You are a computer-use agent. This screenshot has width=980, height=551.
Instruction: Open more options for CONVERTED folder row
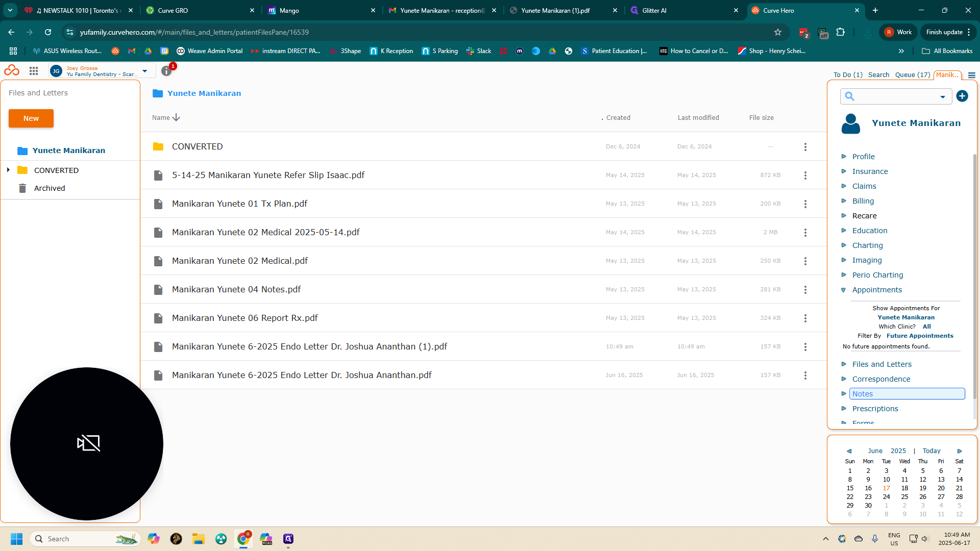pos(805,146)
